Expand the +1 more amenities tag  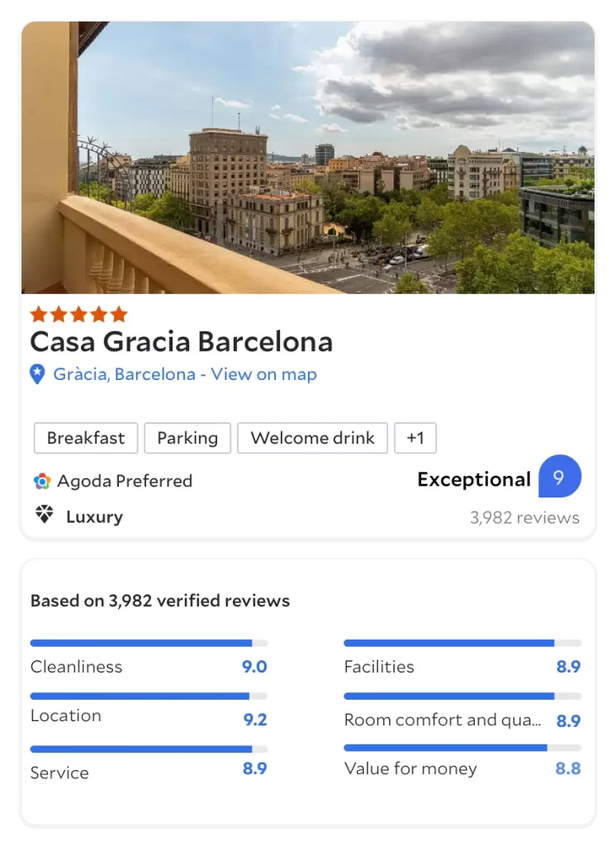pyautogui.click(x=415, y=438)
